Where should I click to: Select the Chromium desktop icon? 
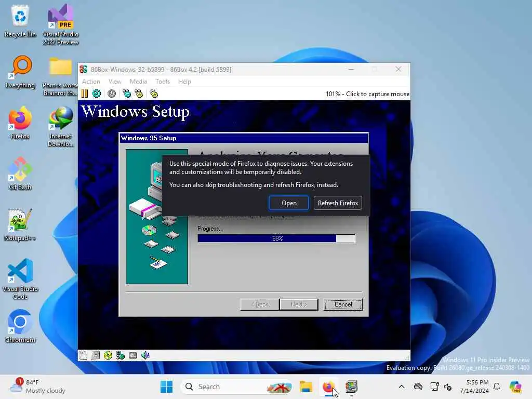pyautogui.click(x=20, y=326)
